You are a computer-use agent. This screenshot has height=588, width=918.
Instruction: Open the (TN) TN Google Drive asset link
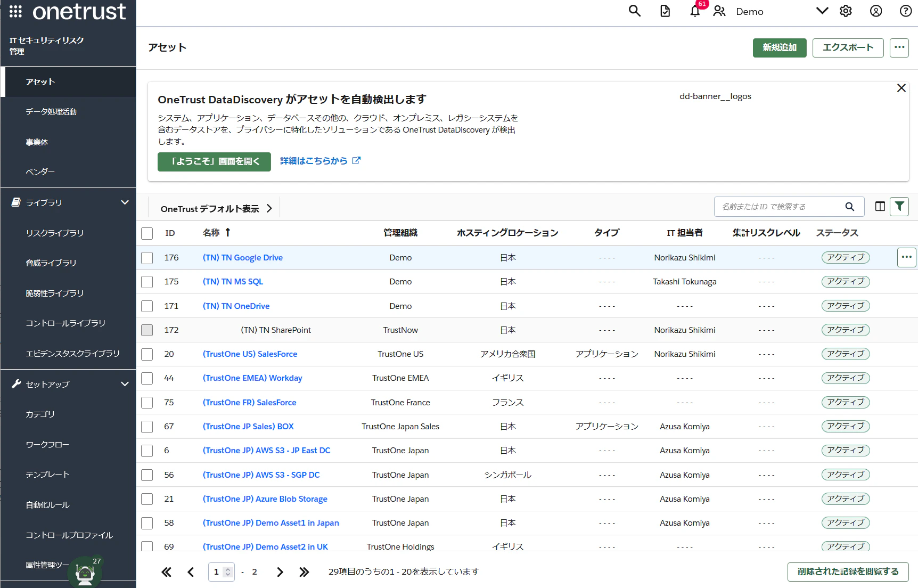tap(243, 258)
